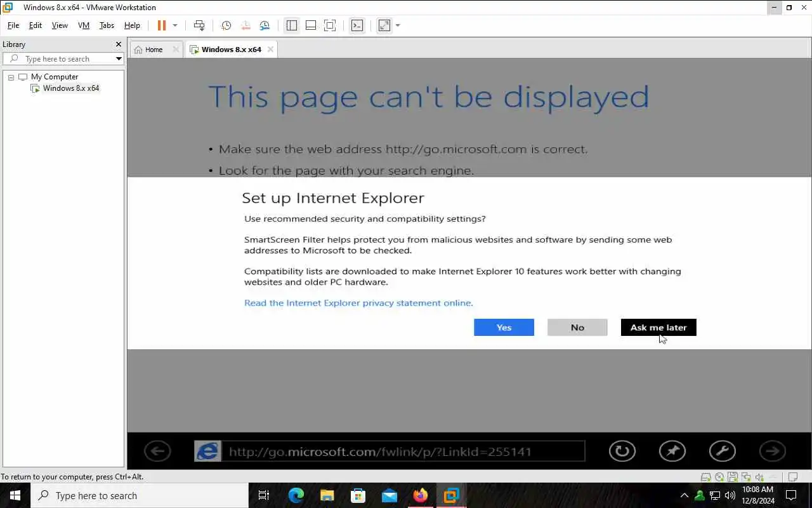Viewport: 812px width, 508px height.
Task: Show hidden system tray icons
Action: click(x=684, y=495)
